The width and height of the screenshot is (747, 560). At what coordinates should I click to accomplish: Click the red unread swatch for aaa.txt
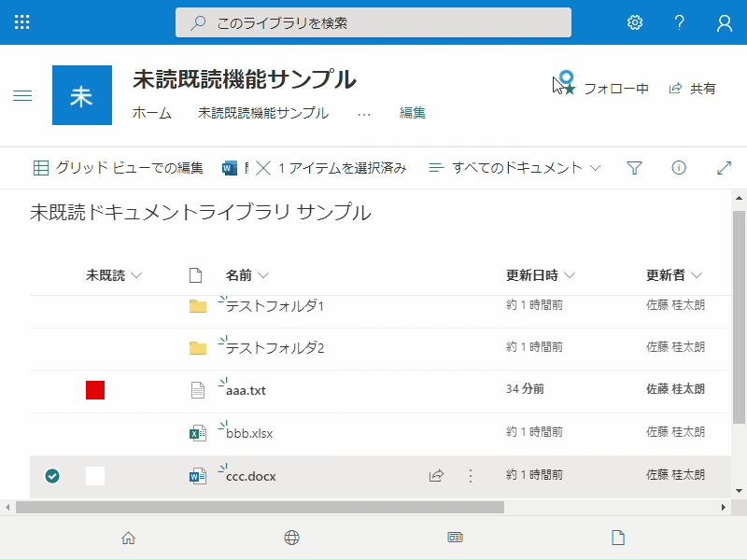pyautogui.click(x=95, y=390)
